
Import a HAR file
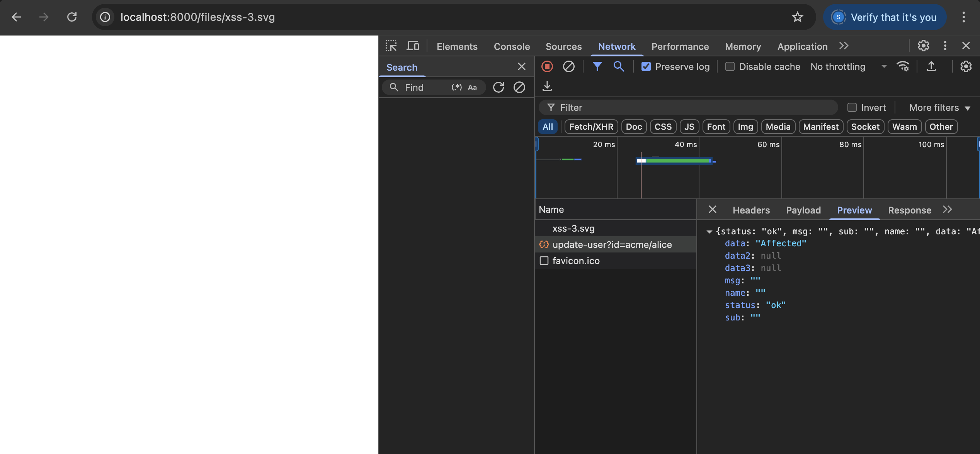point(547,86)
